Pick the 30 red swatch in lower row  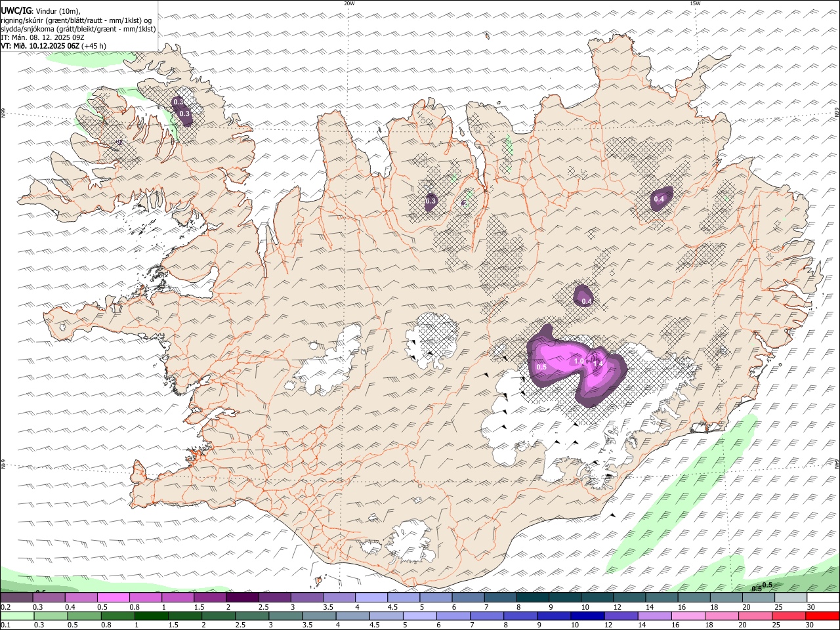822,616
